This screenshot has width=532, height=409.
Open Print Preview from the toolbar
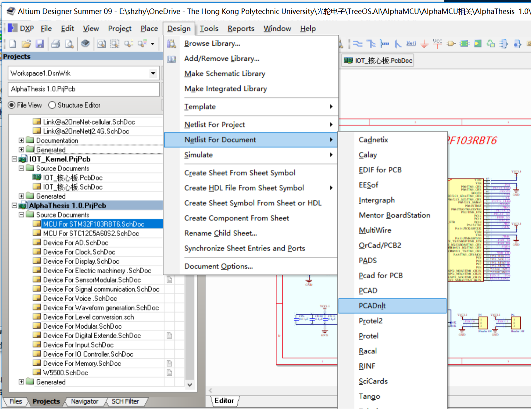[x=69, y=44]
